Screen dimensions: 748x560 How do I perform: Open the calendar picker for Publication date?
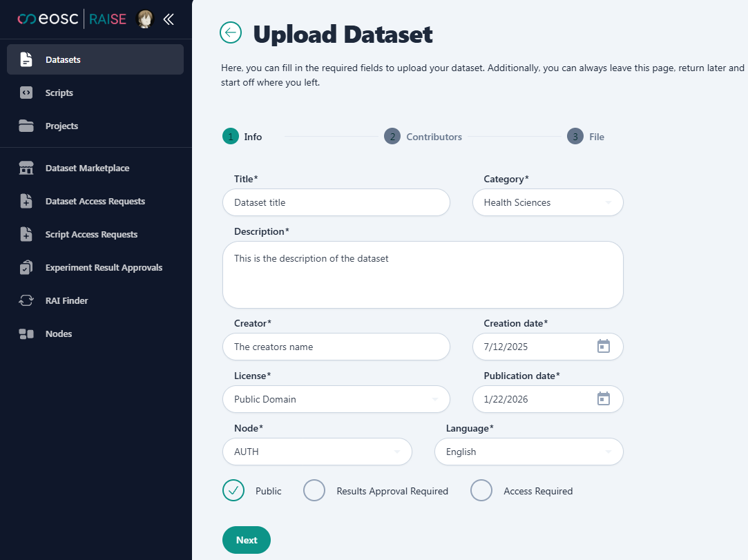(604, 398)
